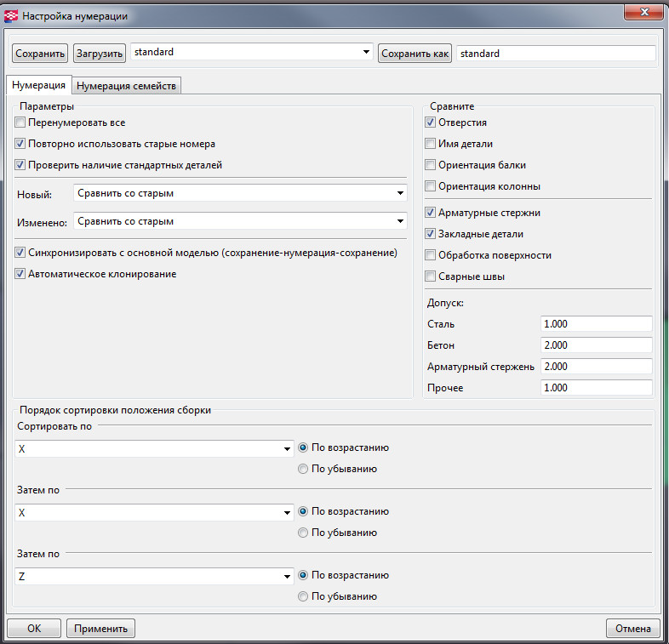The height and width of the screenshot is (644, 669).
Task: Expand the Изменено dropdown
Action: [x=239, y=222]
